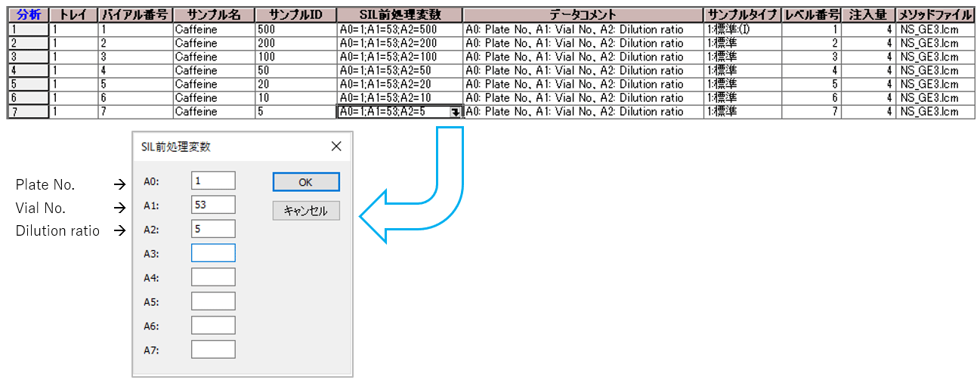Click the SIL前処理変数 column header

tap(400, 15)
